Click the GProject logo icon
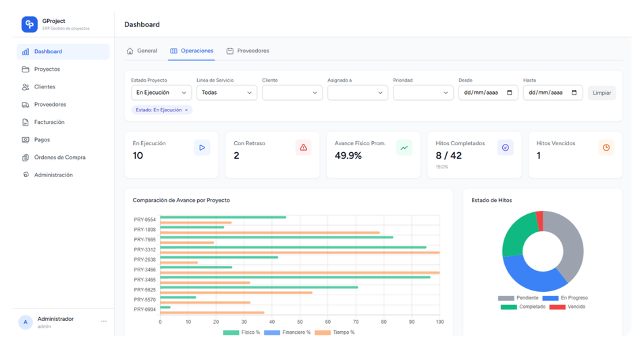Viewport: 644px width, 348px height. click(29, 24)
